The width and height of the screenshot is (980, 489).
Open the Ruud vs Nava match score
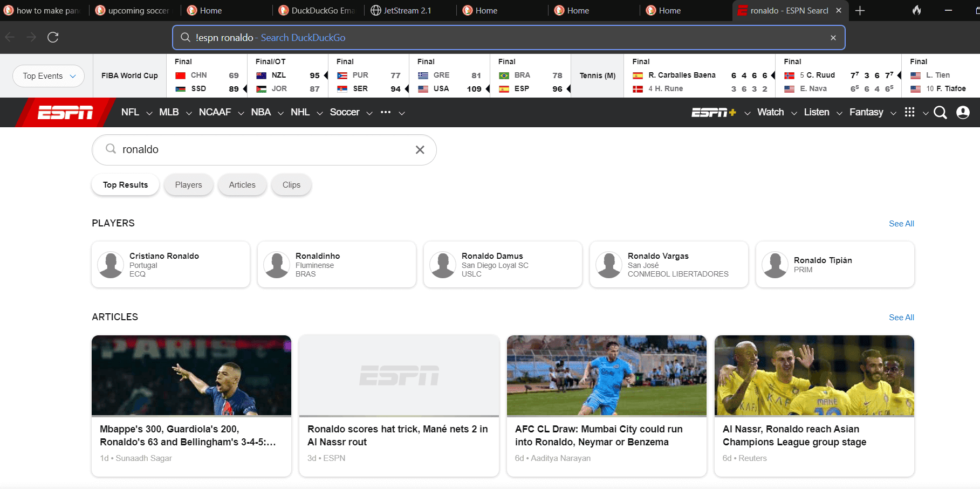pyautogui.click(x=839, y=76)
